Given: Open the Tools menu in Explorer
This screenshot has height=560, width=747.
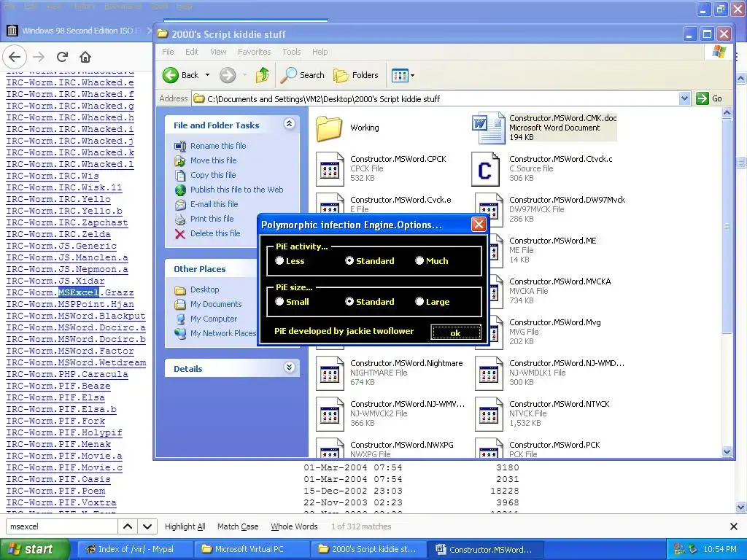Looking at the screenshot, I should point(292,52).
